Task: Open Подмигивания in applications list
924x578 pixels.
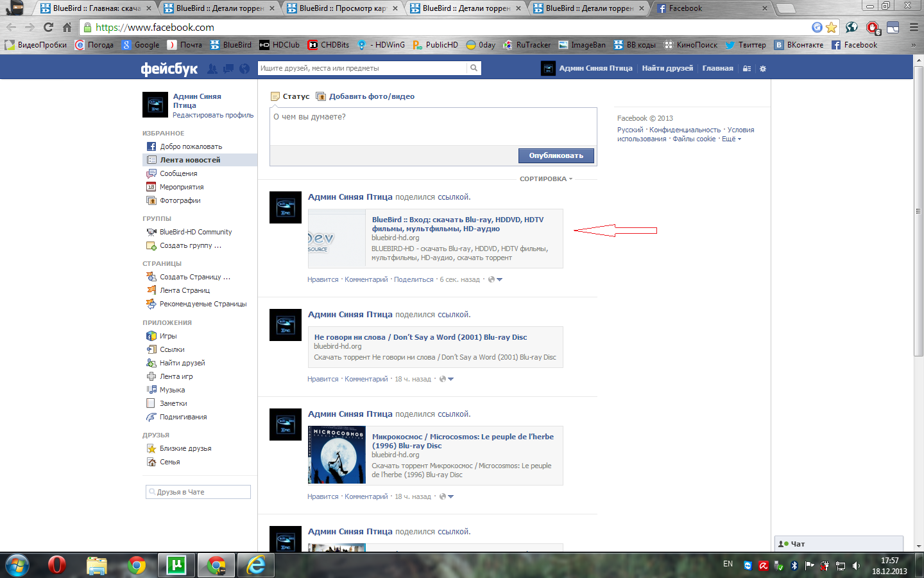Action: pos(183,417)
